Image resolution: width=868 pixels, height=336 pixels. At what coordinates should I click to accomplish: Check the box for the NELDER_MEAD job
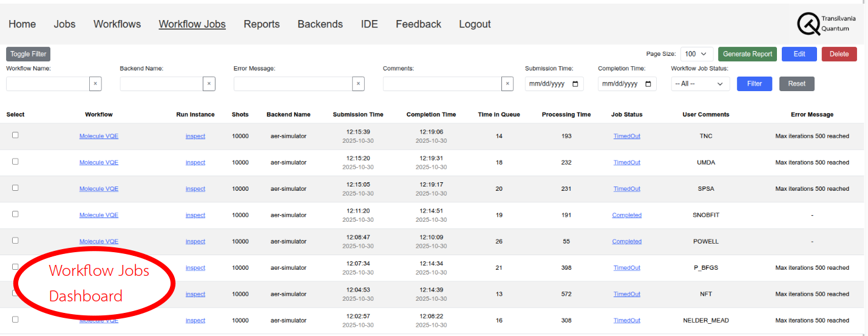click(15, 319)
